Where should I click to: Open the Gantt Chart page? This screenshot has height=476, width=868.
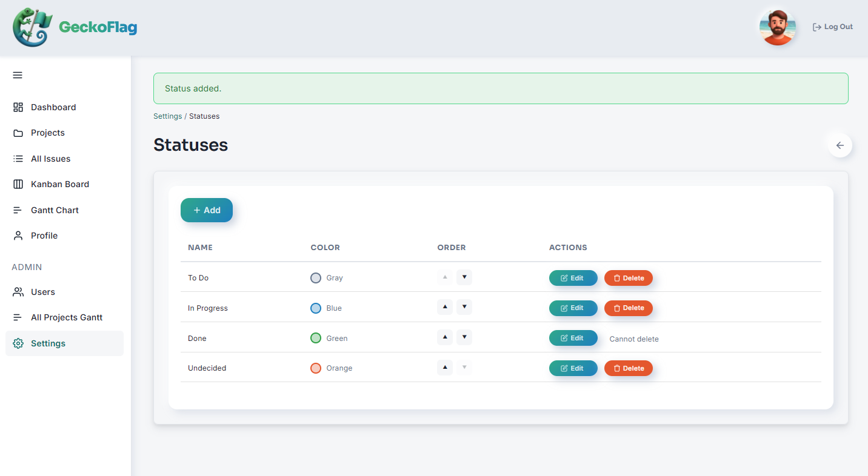click(65, 210)
